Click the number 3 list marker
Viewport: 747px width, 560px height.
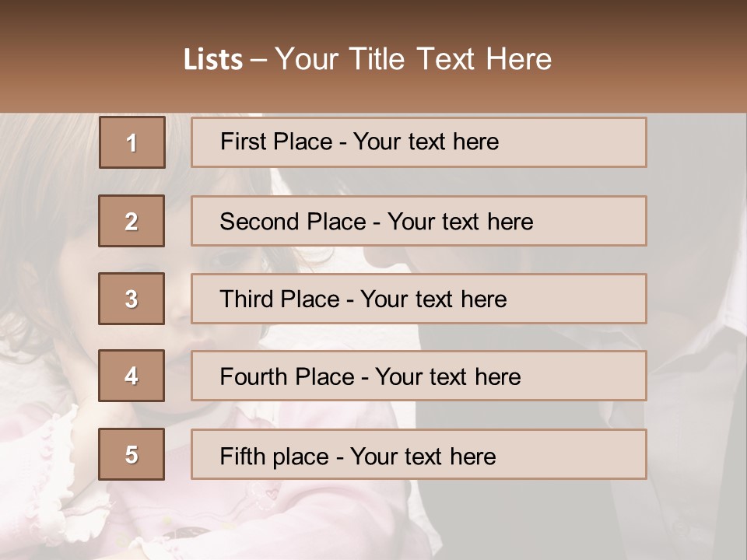(132, 299)
